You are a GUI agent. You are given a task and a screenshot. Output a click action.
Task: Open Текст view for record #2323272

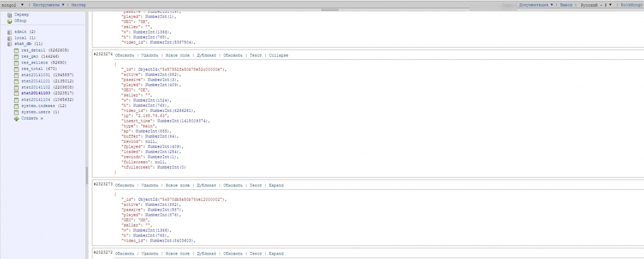(256, 254)
